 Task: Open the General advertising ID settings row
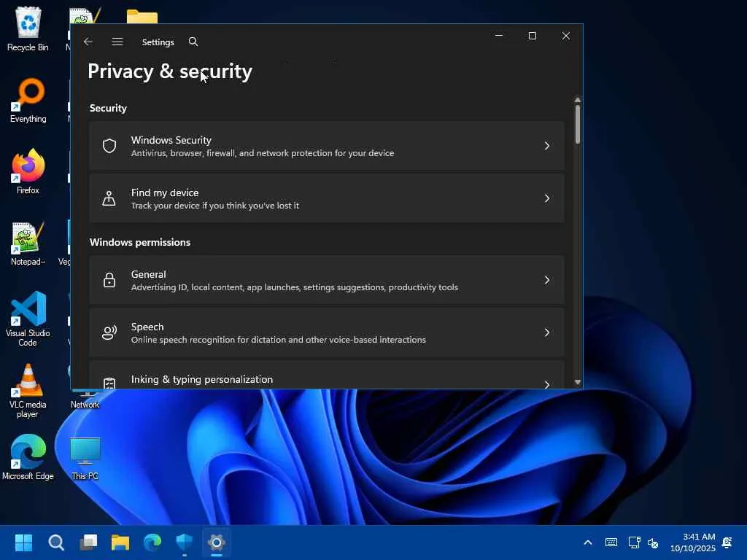pos(327,280)
